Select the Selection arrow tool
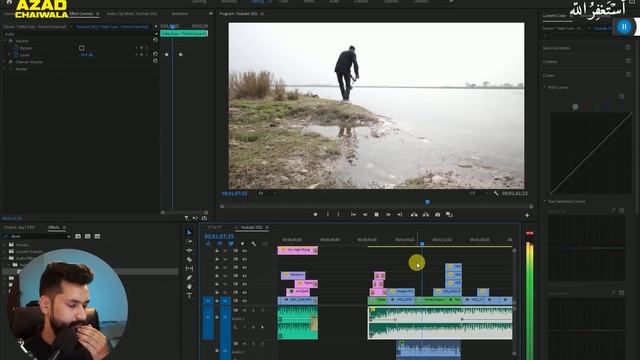This screenshot has height=360, width=640. point(189,232)
